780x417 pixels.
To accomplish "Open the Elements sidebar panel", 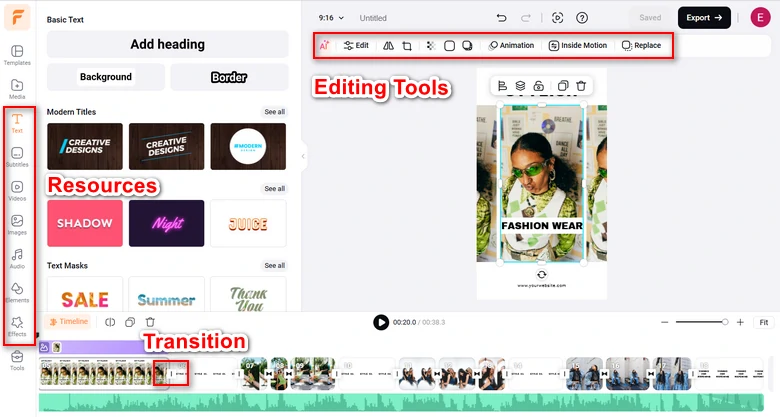I will point(17,292).
